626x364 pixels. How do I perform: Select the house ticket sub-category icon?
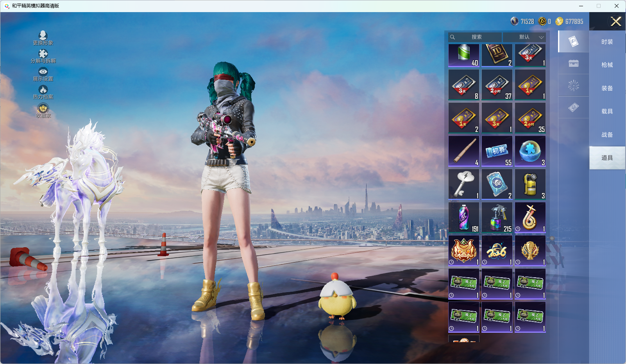click(573, 107)
